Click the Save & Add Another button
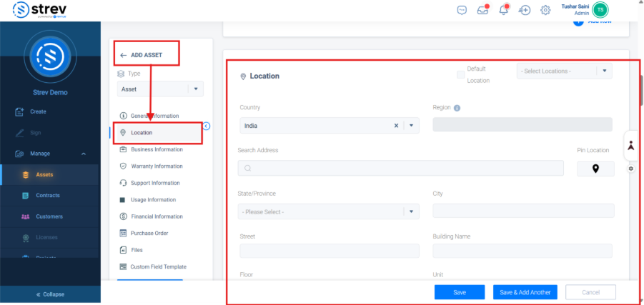Image resolution: width=644 pixels, height=305 pixels. (x=525, y=292)
